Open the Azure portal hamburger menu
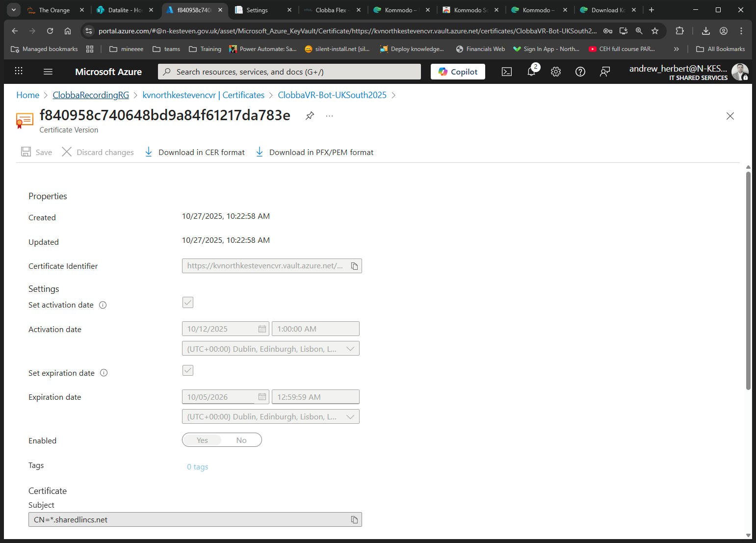Screen dimensions: 756x543 click(x=48, y=72)
